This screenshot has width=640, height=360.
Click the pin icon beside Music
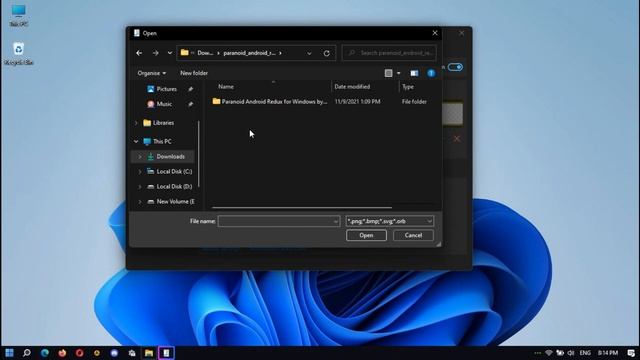(190, 104)
